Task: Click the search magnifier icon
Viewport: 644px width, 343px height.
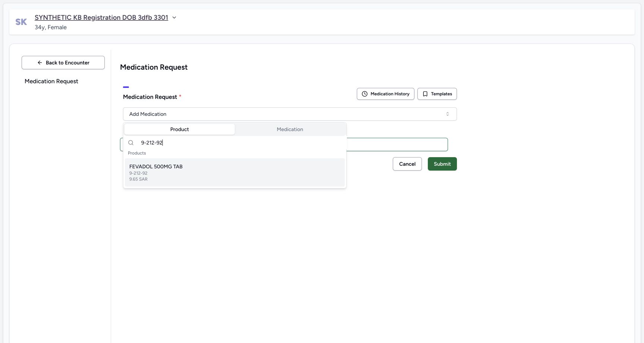Action: [x=131, y=143]
